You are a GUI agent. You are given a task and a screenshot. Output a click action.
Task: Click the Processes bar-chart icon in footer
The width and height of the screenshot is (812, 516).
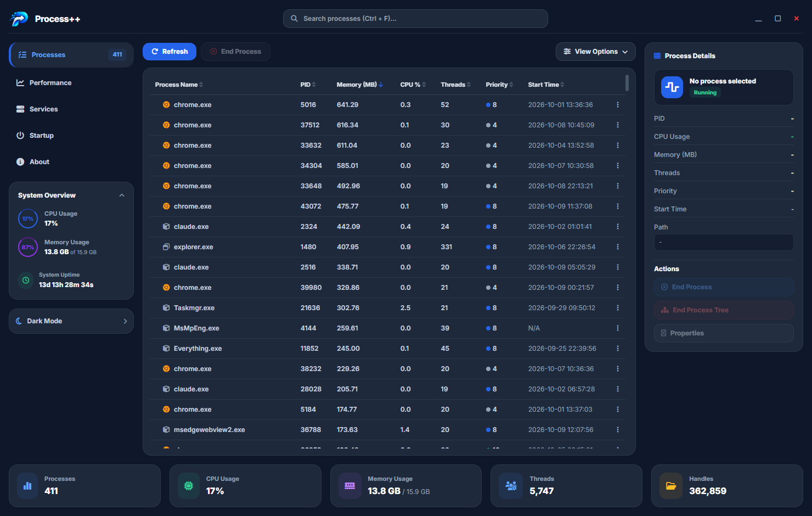27,486
